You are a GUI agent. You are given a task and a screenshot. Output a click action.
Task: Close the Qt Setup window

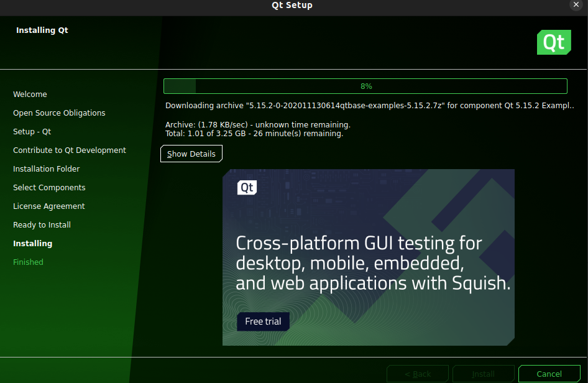[x=576, y=4]
